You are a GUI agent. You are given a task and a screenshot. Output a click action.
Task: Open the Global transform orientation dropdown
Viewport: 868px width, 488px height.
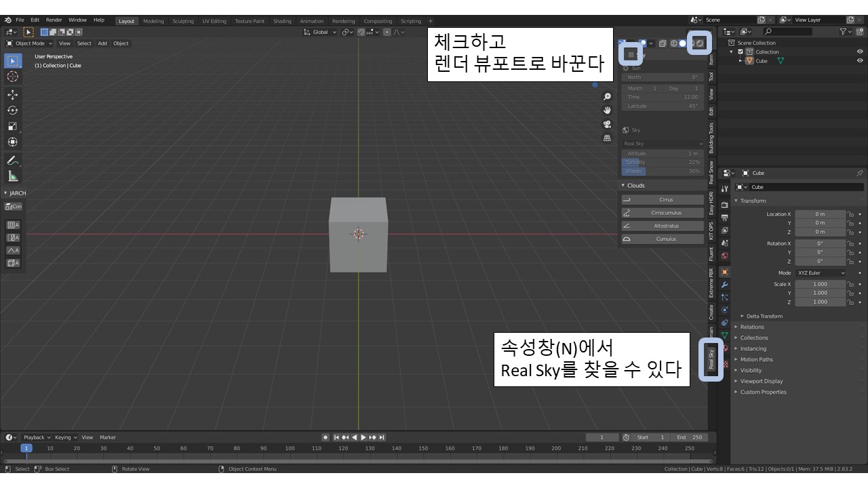tap(319, 32)
